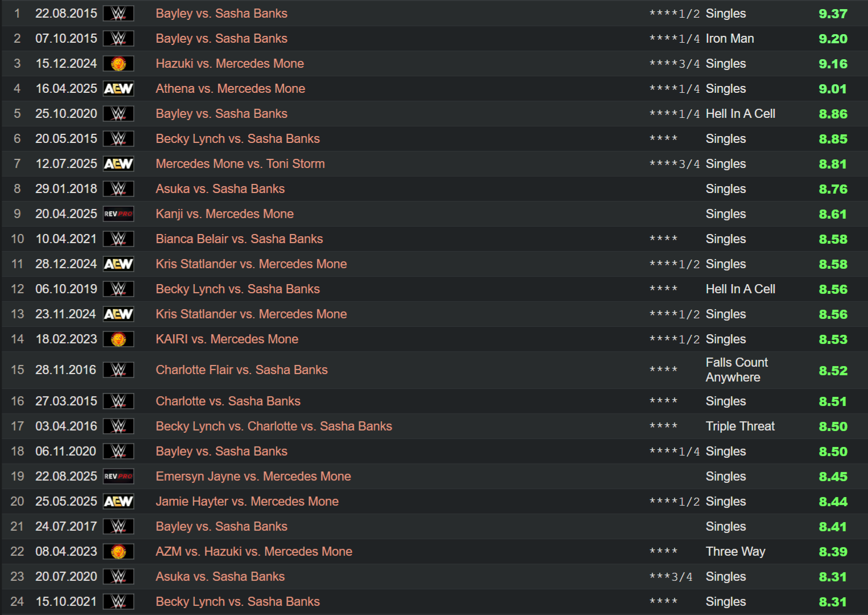868x615 pixels.
Task: Open the RevPro logo beside 20.04.2025
Action: (118, 214)
